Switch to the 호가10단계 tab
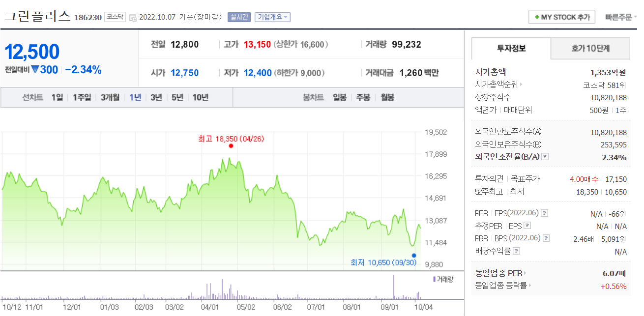The image size is (644, 316). [x=590, y=49]
